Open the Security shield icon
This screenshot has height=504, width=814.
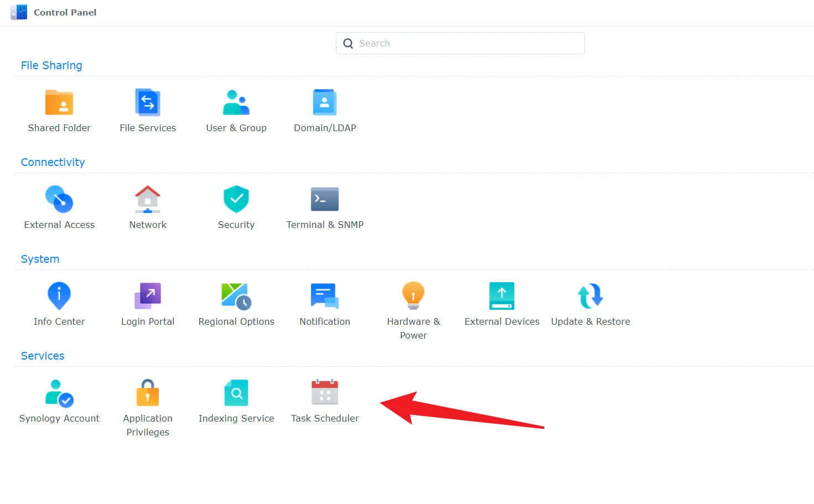click(236, 200)
